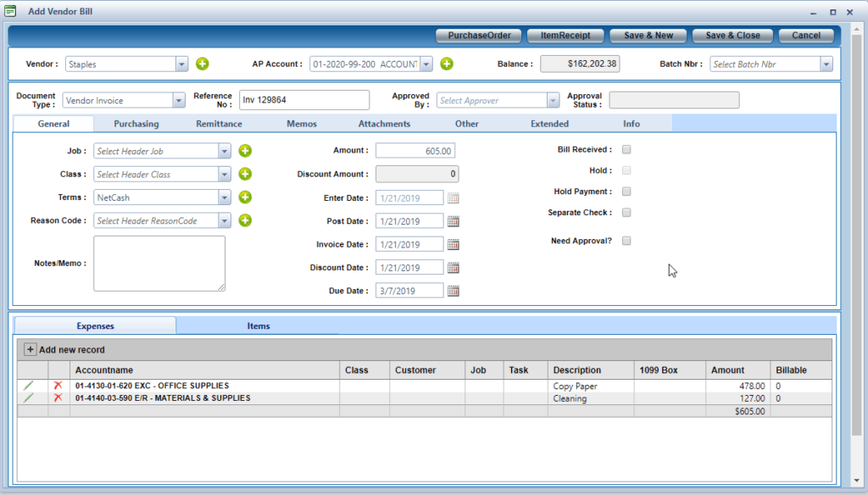Enable the Separate Check option
The width and height of the screenshot is (868, 495).
(626, 213)
